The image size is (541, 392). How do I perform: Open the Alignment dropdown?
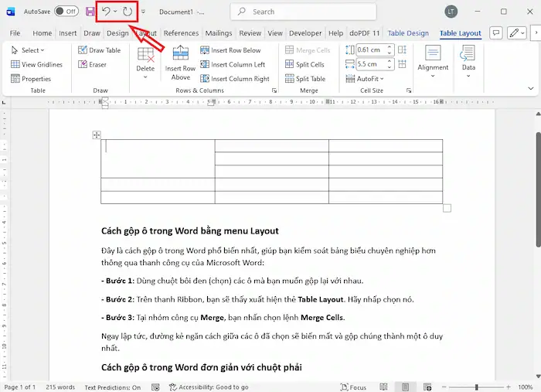pos(433,61)
